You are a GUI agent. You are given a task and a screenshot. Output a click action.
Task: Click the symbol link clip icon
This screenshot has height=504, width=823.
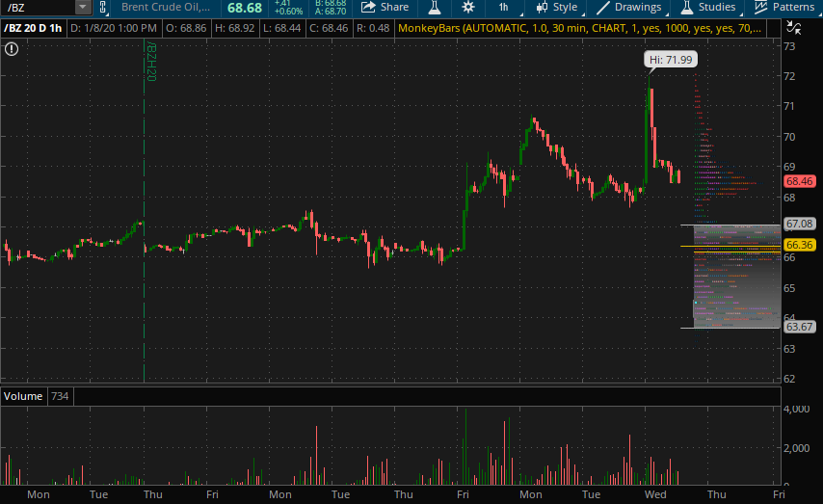103,8
